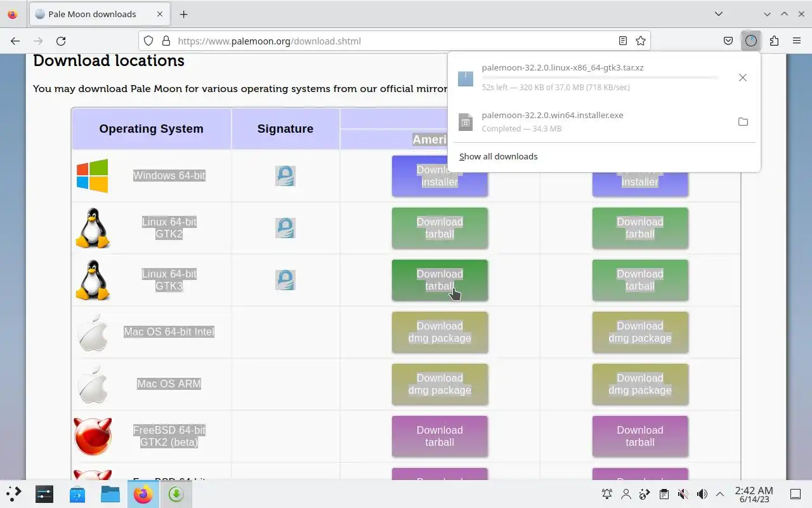Click FreeBSD daemon logo in GTK2 beta row
The image size is (812, 508).
tap(93, 436)
